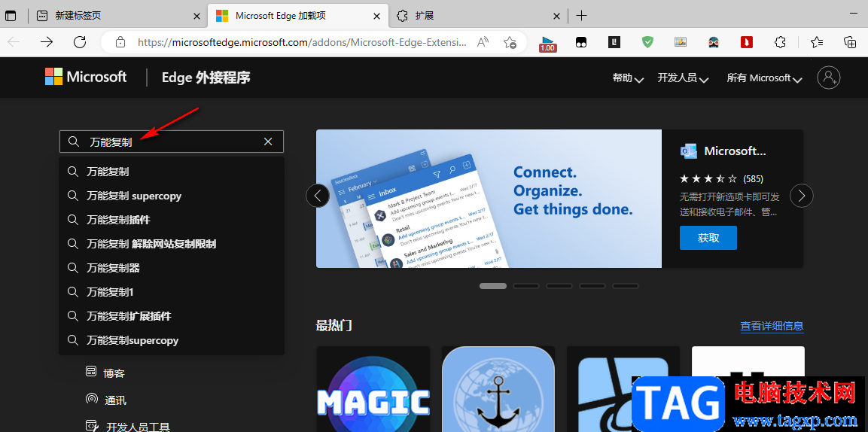Expand the 所有 Microsoft dropdown
Image resolution: width=868 pixels, height=432 pixels.
tap(764, 78)
